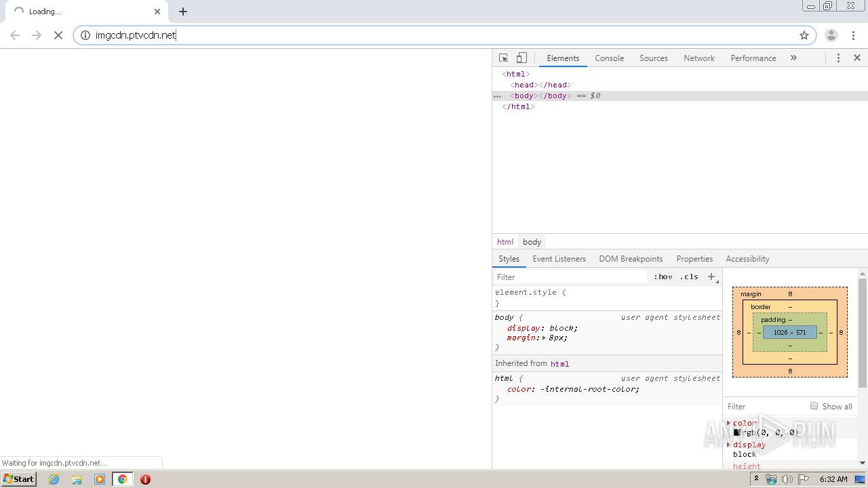Enable the Show all checkbox
This screenshot has width=868, height=488.
pos(814,406)
